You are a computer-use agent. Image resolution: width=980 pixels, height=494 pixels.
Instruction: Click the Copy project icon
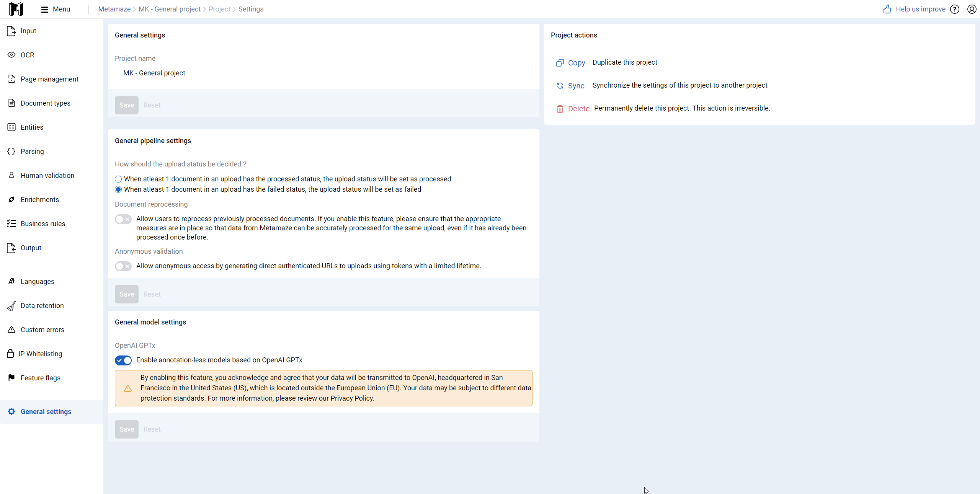pyautogui.click(x=560, y=63)
